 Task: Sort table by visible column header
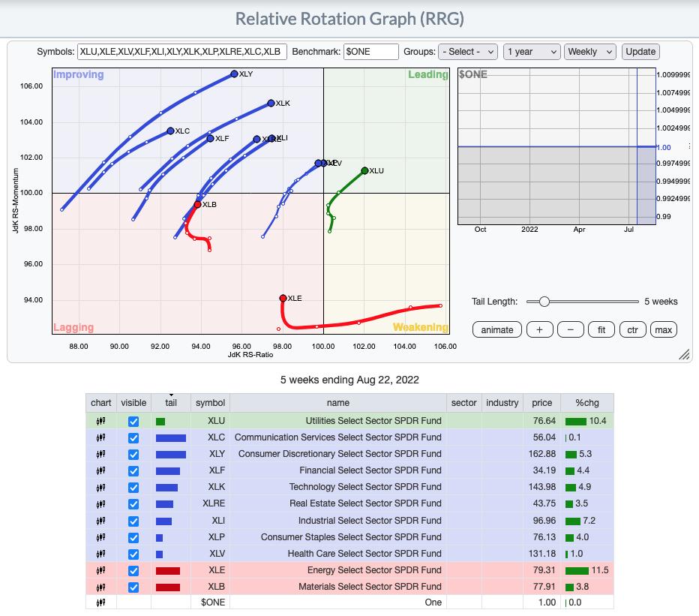click(133, 403)
